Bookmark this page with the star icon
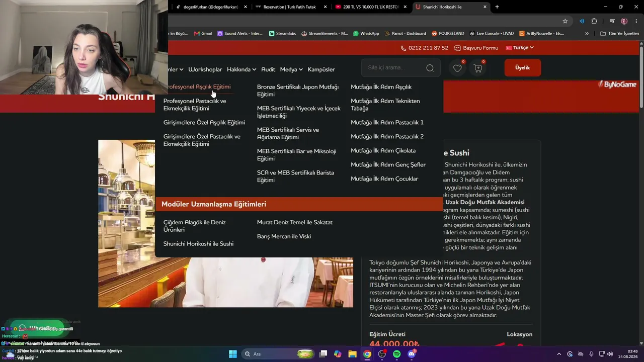Image resolution: width=644 pixels, height=362 pixels. click(x=565, y=21)
